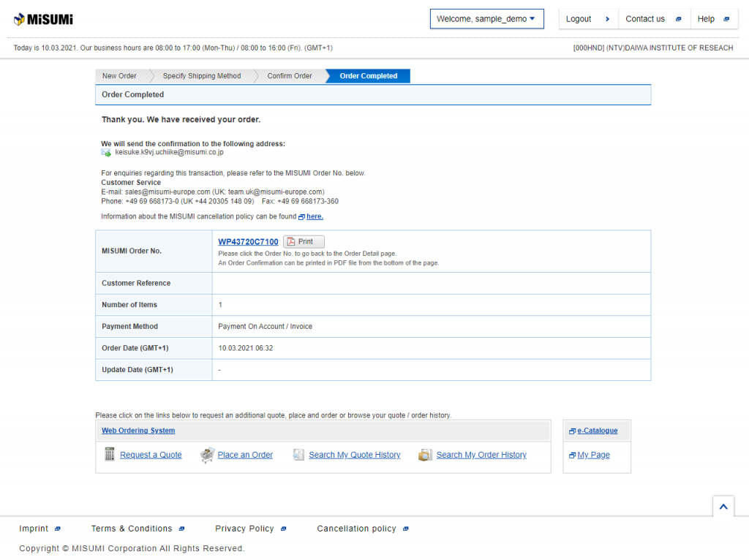The width and height of the screenshot is (749, 560).
Task: Open order number WP43720C7100
Action: (x=248, y=241)
